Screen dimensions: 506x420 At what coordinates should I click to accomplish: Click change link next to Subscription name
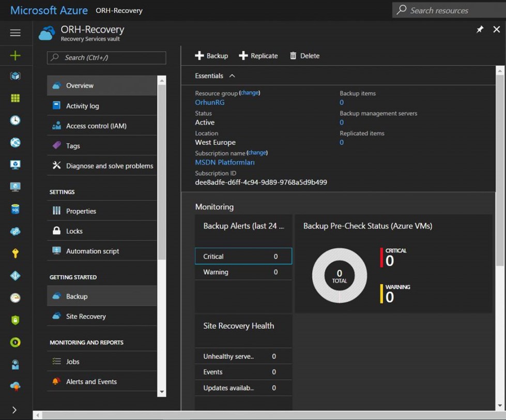(257, 153)
